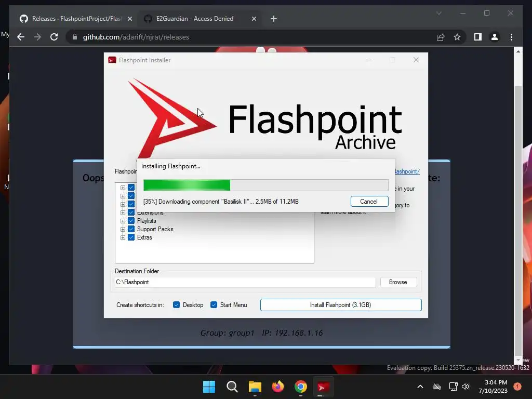Expand the Playlists tree node

click(123, 221)
